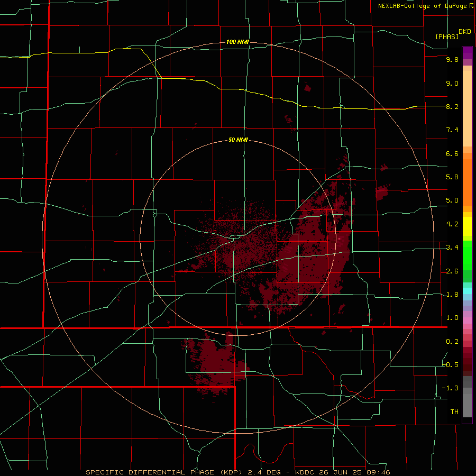Click the gray color bar segment beside TH
Viewport: 476px width, 476px height.
coord(467,407)
